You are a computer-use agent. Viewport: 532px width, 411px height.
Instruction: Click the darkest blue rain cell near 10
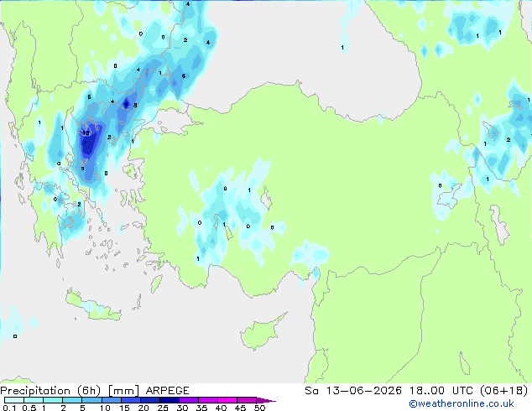87,144
